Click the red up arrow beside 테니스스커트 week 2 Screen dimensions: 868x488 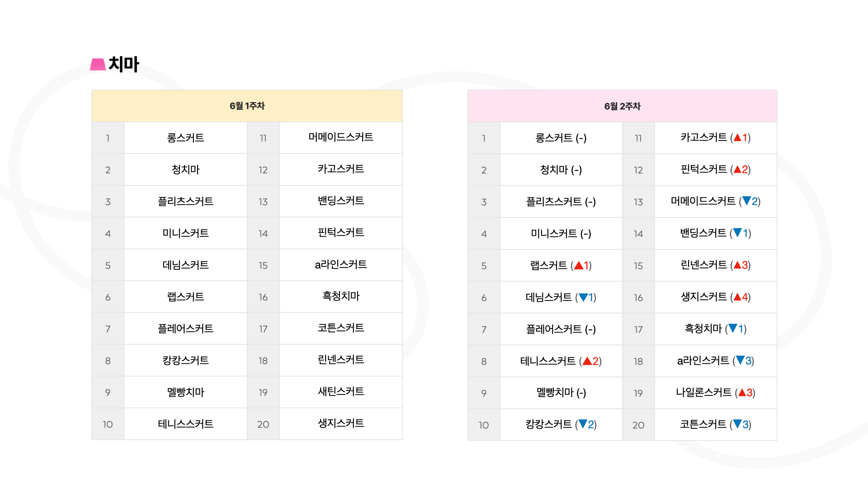587,361
